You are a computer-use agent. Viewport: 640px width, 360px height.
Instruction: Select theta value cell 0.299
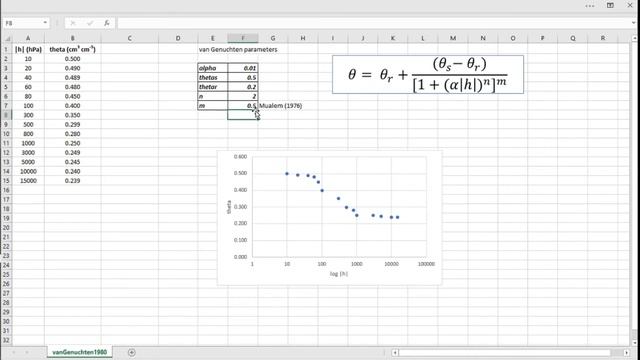[73, 124]
